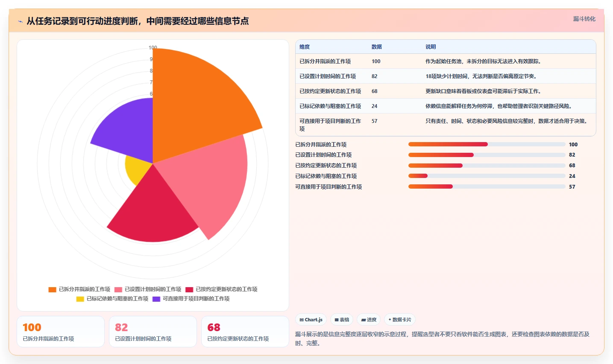
Task: Click progress value 57 at bar end
Action: [572, 187]
